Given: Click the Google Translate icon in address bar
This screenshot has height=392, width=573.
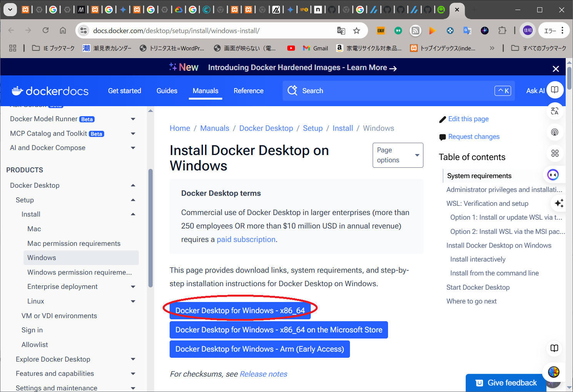Looking at the screenshot, I should [x=341, y=31].
